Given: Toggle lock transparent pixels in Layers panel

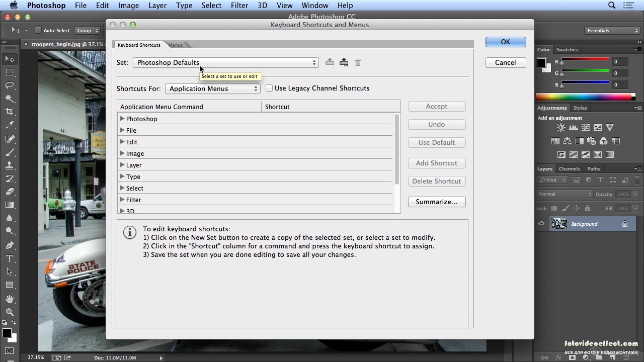Looking at the screenshot, I should (x=554, y=208).
